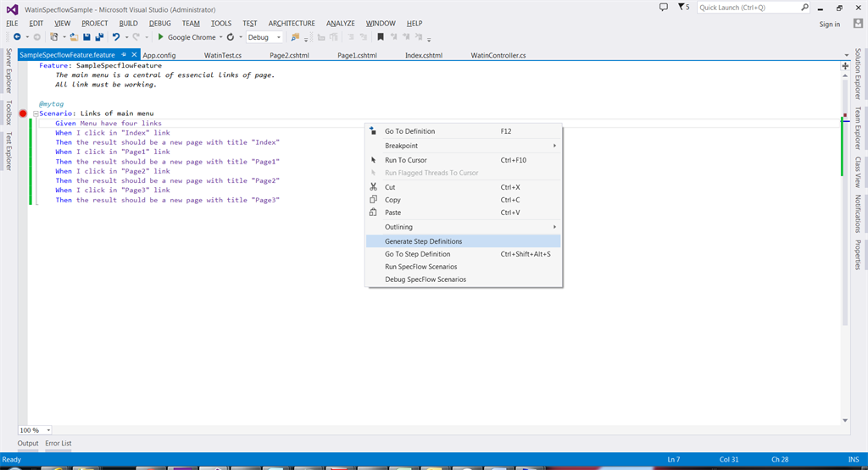Open the feedback speech bubble icon

pos(663,7)
